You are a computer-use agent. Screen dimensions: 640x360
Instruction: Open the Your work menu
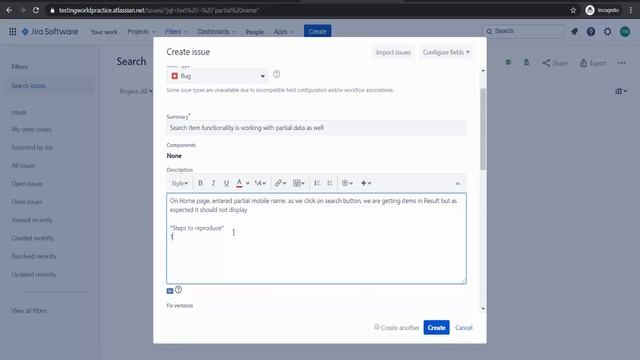tap(104, 31)
